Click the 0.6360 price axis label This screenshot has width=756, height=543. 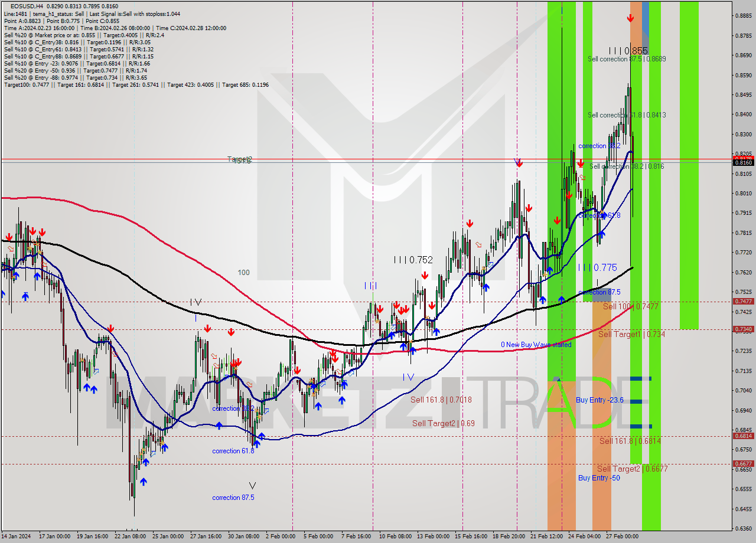tap(743, 528)
